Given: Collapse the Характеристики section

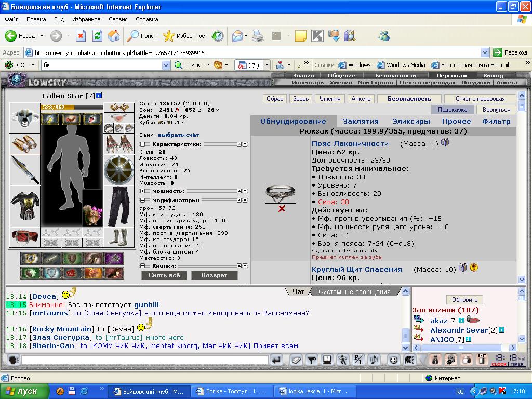Looking at the screenshot, I should 142,144.
